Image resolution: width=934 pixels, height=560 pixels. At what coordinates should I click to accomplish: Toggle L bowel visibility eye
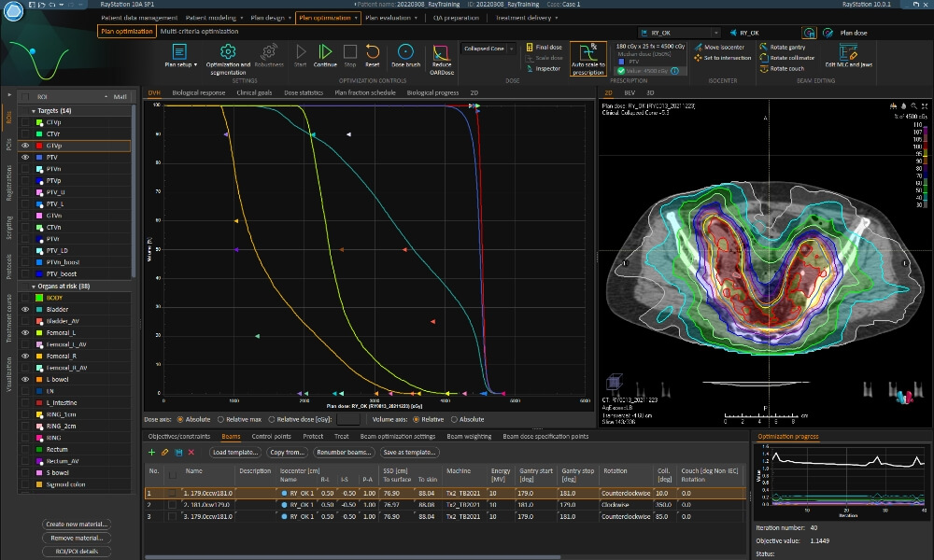coord(25,379)
